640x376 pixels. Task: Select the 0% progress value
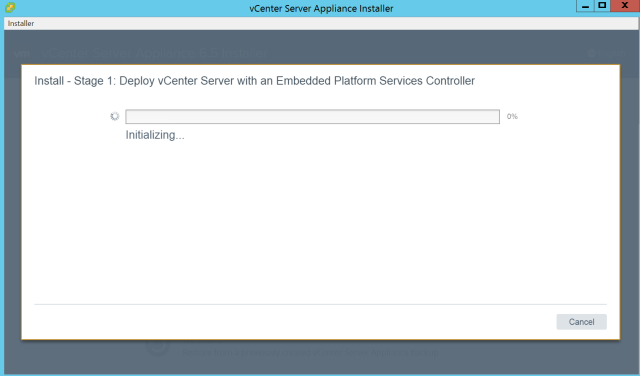point(512,116)
